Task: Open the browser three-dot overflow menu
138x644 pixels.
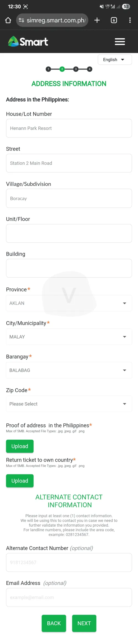Action: point(130,20)
